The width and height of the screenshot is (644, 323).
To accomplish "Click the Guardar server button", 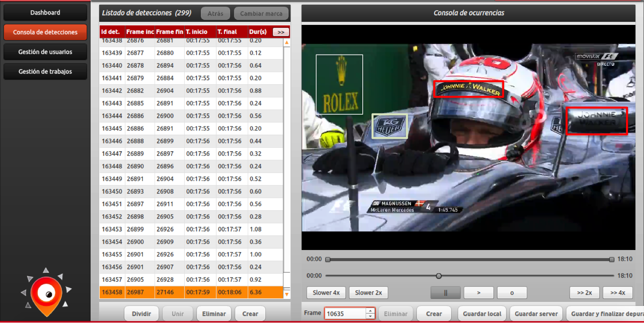I will point(536,314).
